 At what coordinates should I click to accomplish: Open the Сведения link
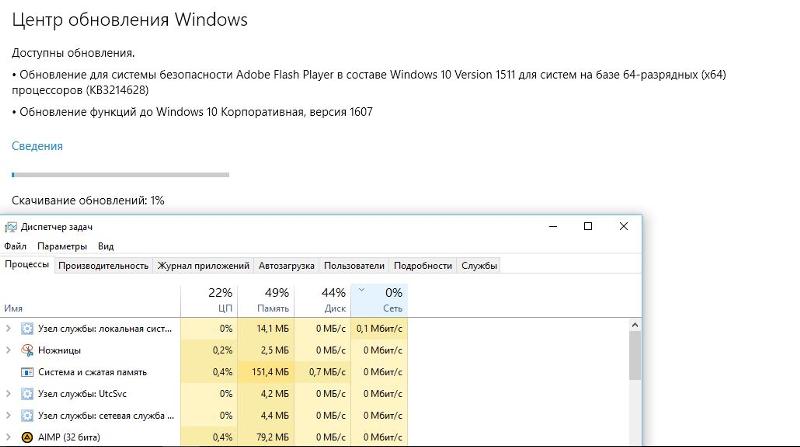click(x=37, y=146)
